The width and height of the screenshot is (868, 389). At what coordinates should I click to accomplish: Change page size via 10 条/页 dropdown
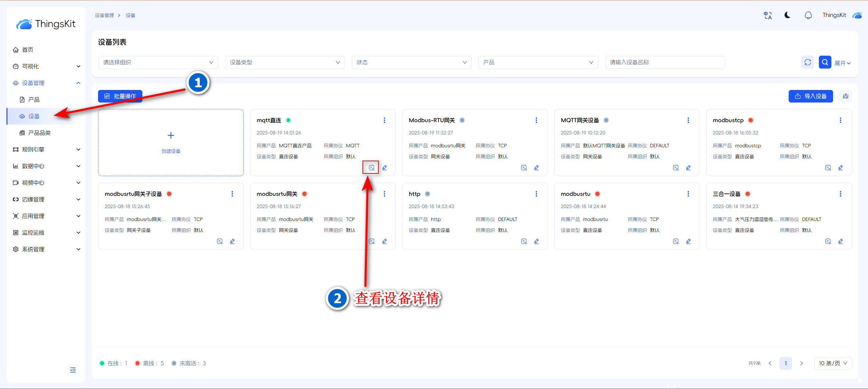pos(833,363)
